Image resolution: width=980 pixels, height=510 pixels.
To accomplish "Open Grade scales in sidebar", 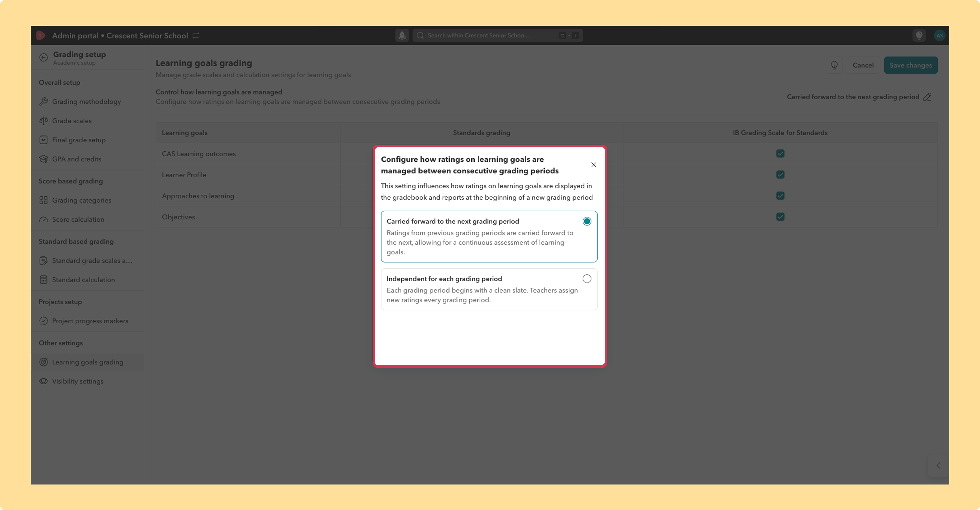I will (x=87, y=120).
